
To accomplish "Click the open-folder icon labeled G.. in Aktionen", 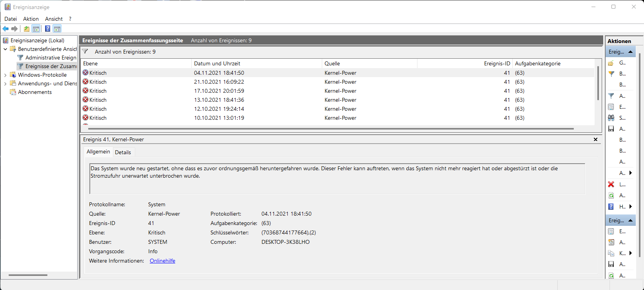I will (611, 63).
